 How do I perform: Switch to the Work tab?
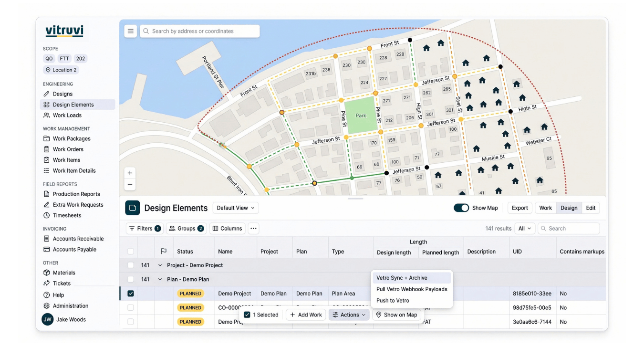tap(546, 208)
